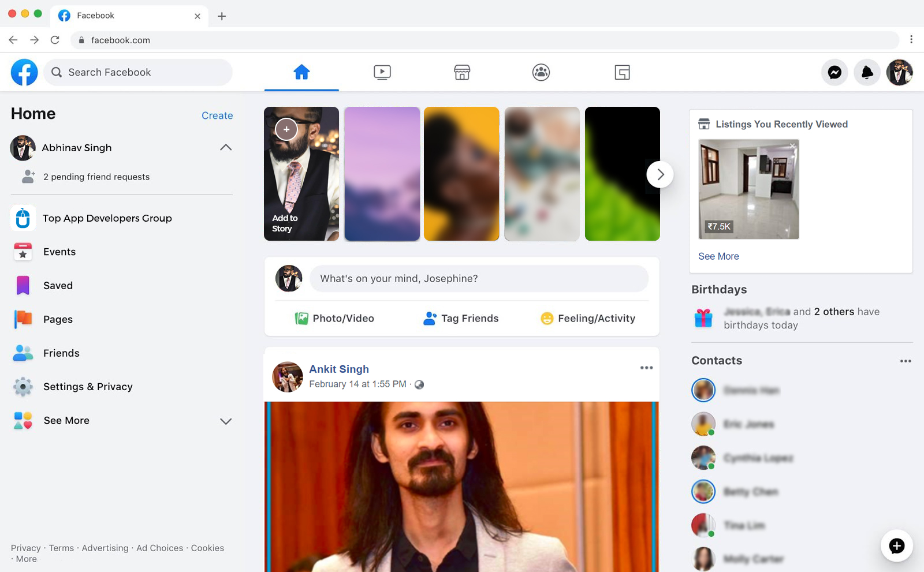Click the Search Facebook field

pos(139,73)
